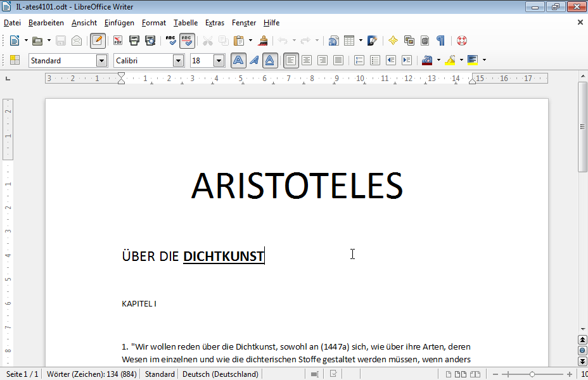Set Justified alignment
The image size is (588, 380).
pos(338,60)
